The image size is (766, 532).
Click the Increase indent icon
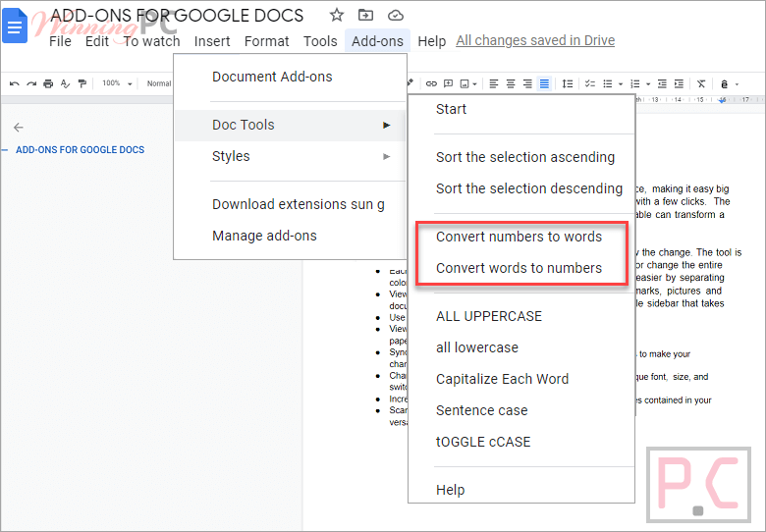[x=679, y=84]
